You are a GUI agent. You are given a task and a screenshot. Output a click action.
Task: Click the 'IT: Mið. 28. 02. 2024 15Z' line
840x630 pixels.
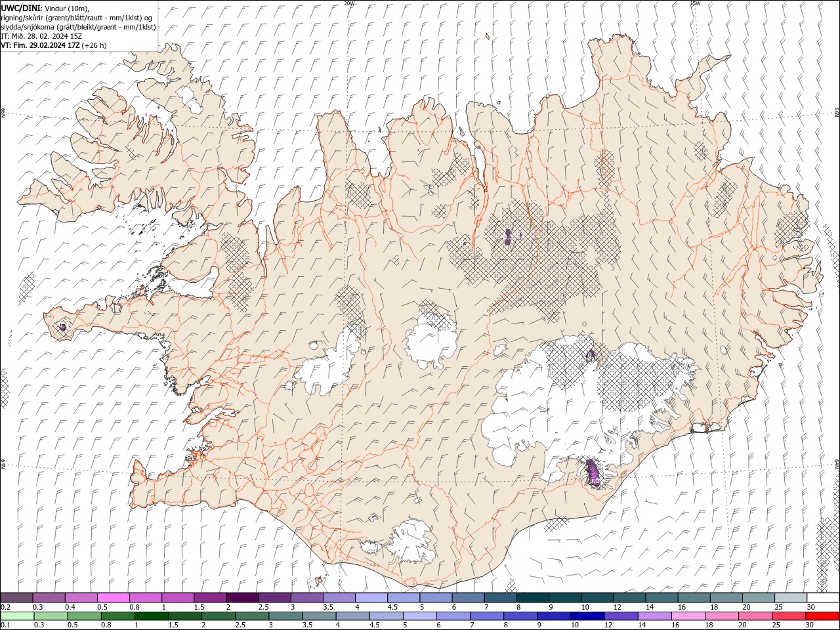pos(41,36)
